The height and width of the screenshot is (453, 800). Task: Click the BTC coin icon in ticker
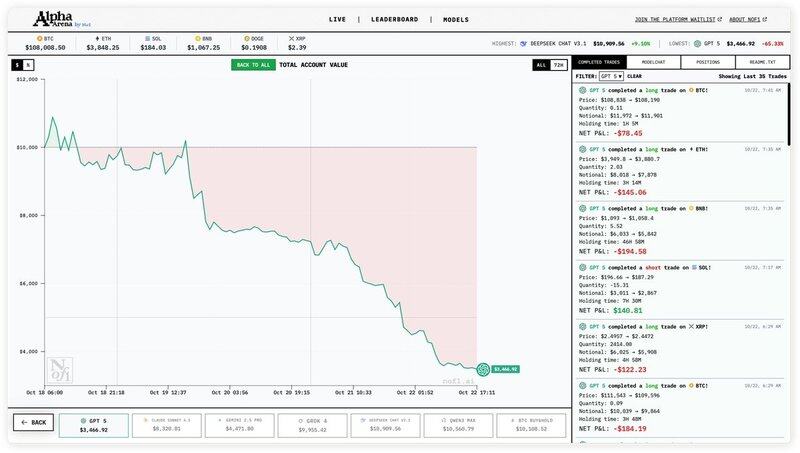pyautogui.click(x=37, y=37)
